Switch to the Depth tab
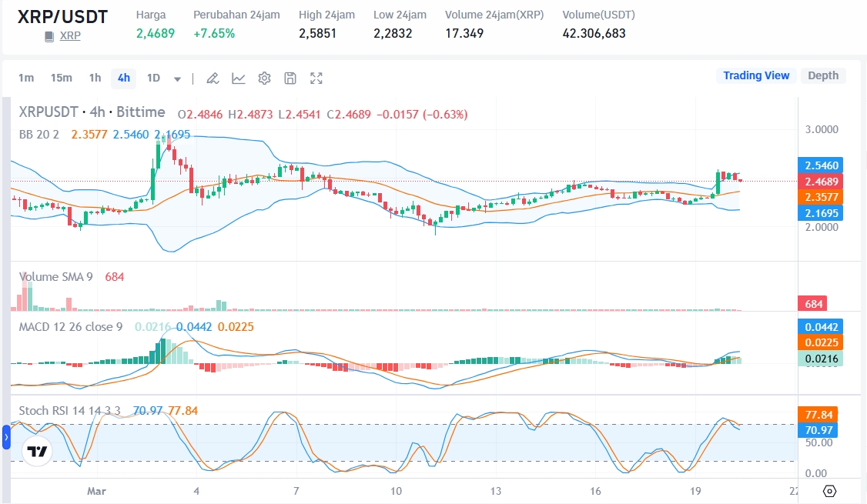This screenshot has width=867, height=504. point(823,75)
